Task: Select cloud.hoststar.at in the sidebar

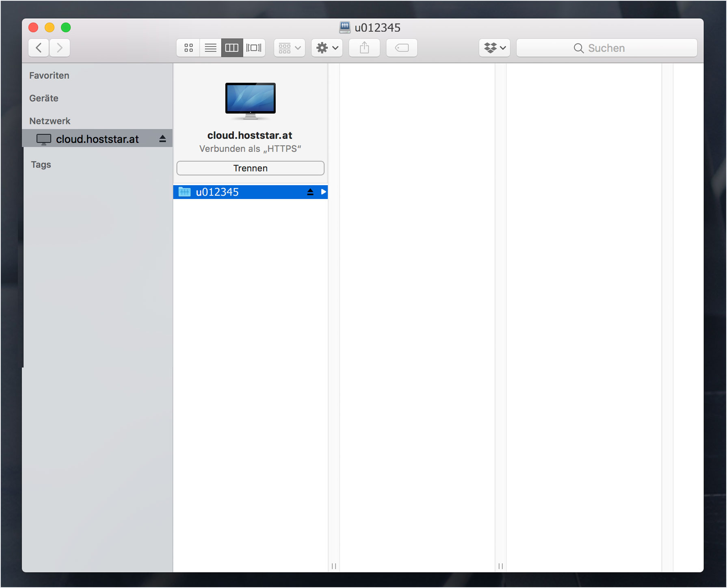Action: click(x=97, y=138)
